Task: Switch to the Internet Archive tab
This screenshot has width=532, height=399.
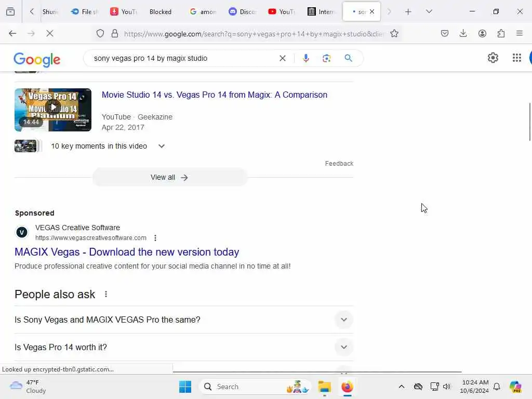Action: (x=321, y=11)
